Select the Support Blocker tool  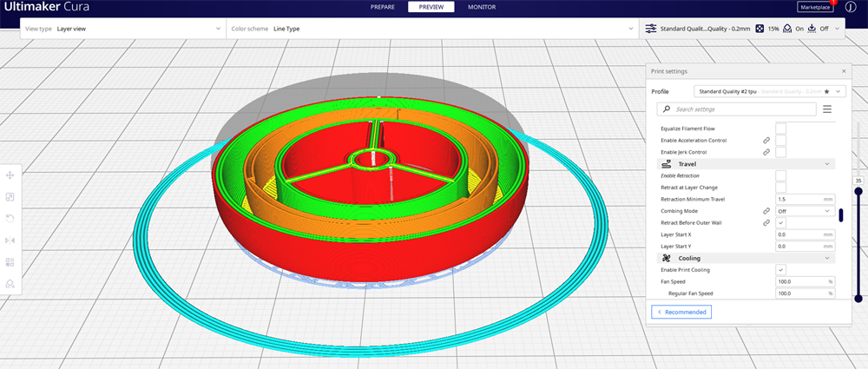pyautogui.click(x=10, y=283)
